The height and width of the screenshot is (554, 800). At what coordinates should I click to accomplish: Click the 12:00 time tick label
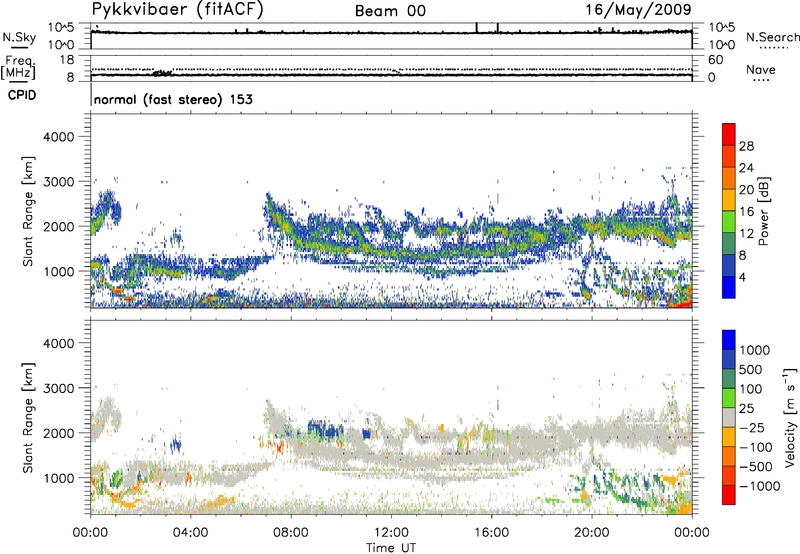click(x=391, y=533)
